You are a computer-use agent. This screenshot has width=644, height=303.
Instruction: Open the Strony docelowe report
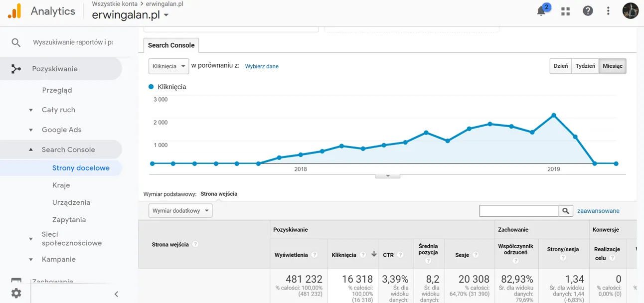click(x=81, y=168)
